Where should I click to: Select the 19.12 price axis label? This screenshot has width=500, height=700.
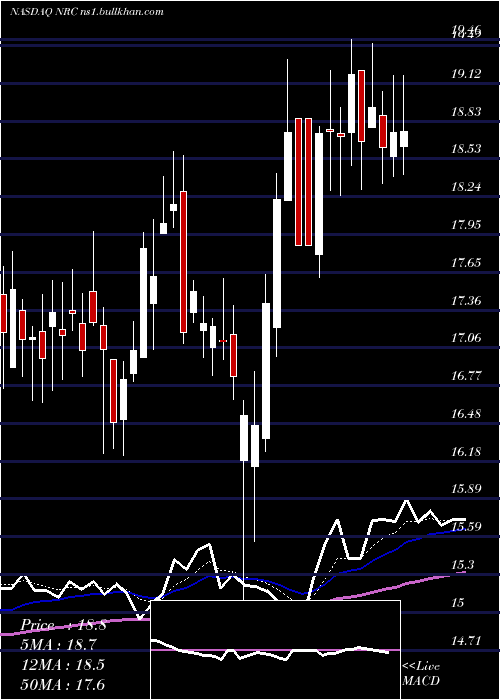(x=466, y=74)
